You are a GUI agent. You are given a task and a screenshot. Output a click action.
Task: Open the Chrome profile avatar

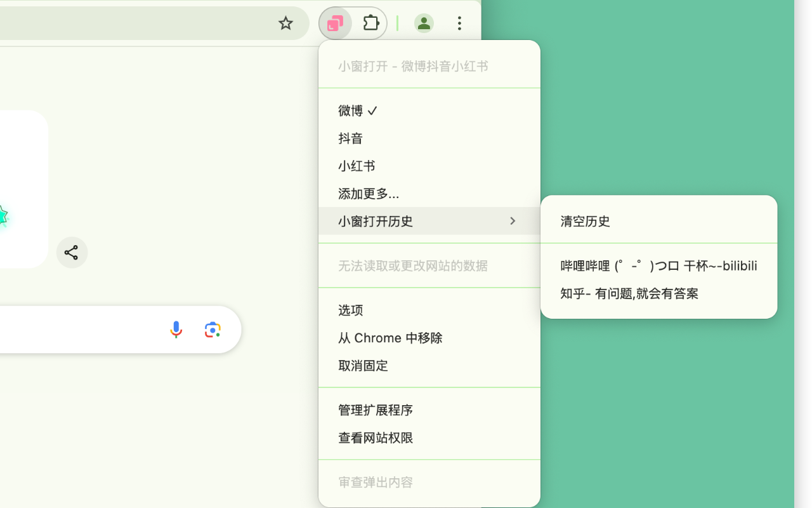424,23
